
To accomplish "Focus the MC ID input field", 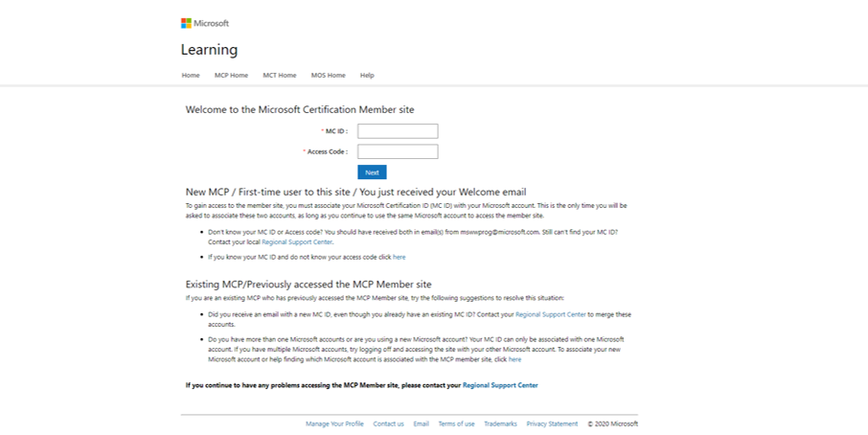I will tap(398, 131).
